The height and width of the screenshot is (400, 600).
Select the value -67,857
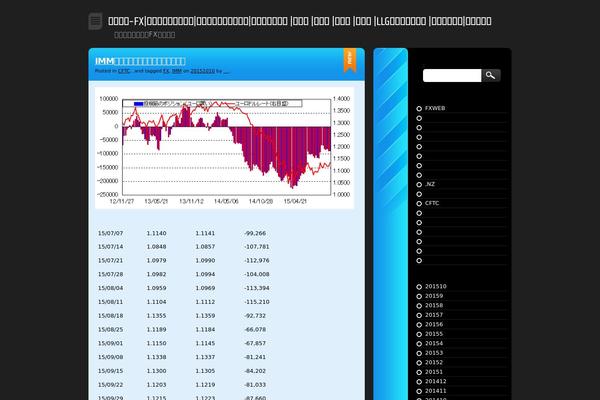point(255,343)
